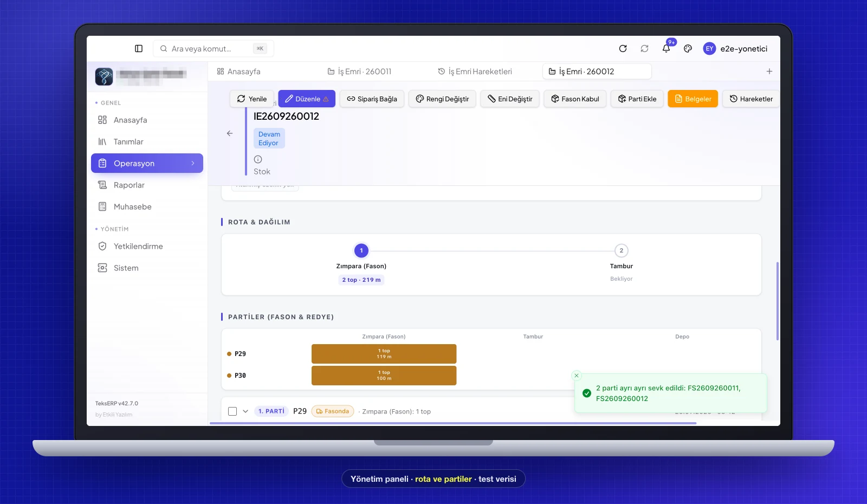
Task: Click the reload icon in top bar
Action: click(623, 49)
